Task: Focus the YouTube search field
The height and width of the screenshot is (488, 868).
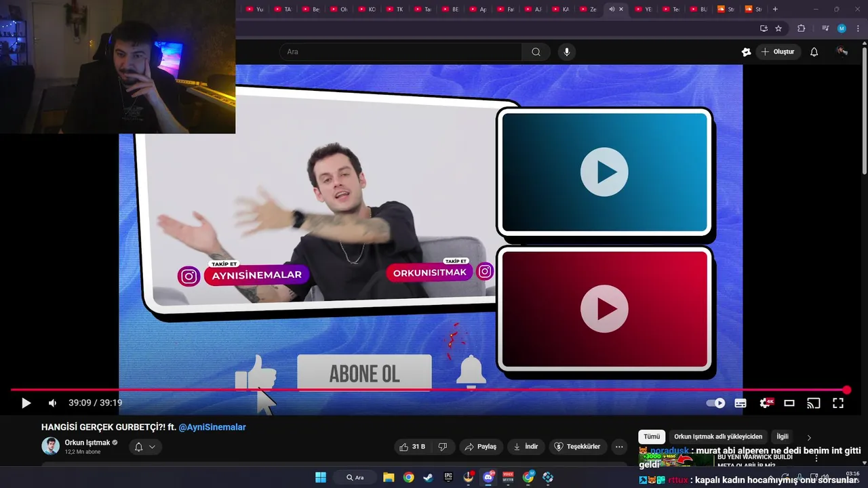Action: pos(400,52)
